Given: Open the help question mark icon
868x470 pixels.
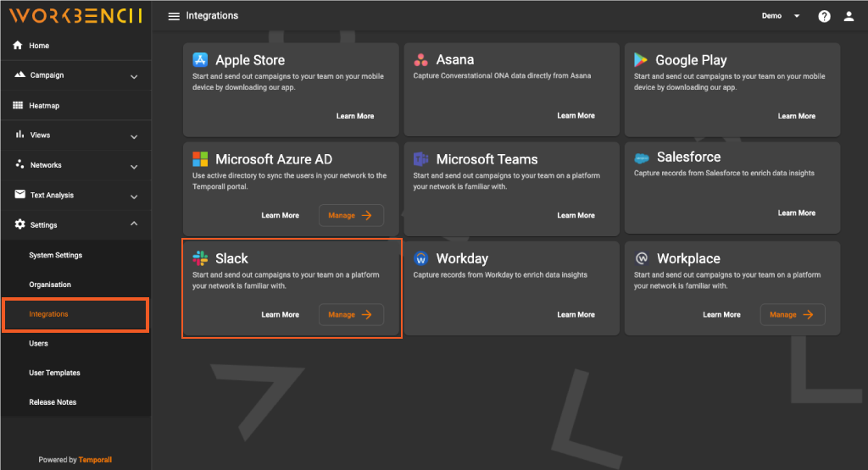Looking at the screenshot, I should tap(824, 16).
